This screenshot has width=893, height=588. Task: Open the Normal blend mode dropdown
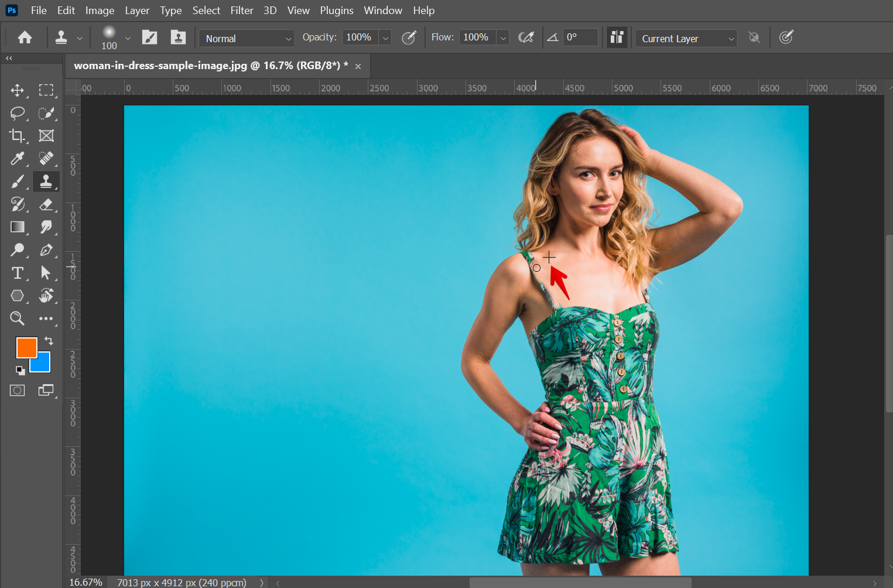tap(247, 39)
